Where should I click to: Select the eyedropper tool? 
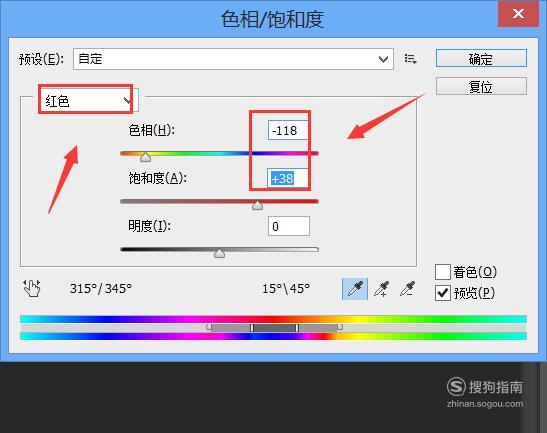pyautogui.click(x=355, y=289)
